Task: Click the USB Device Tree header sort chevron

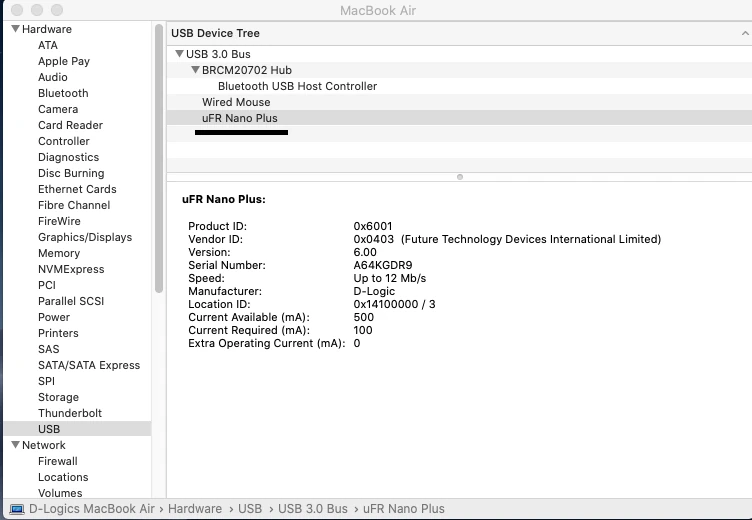Action: [x=745, y=33]
